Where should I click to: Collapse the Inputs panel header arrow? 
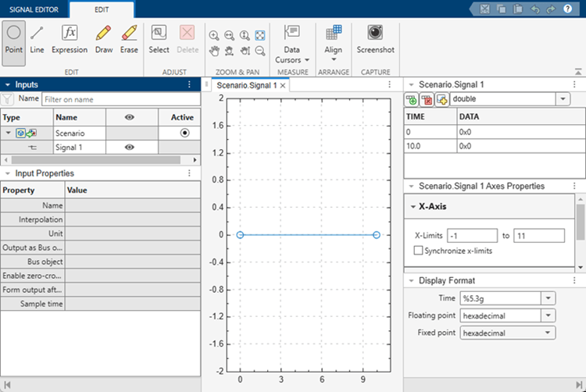pyautogui.click(x=8, y=85)
